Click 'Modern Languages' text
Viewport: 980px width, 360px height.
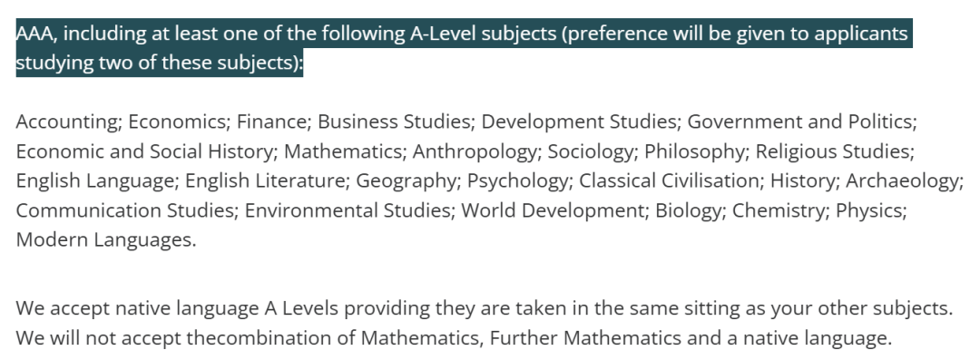point(103,240)
